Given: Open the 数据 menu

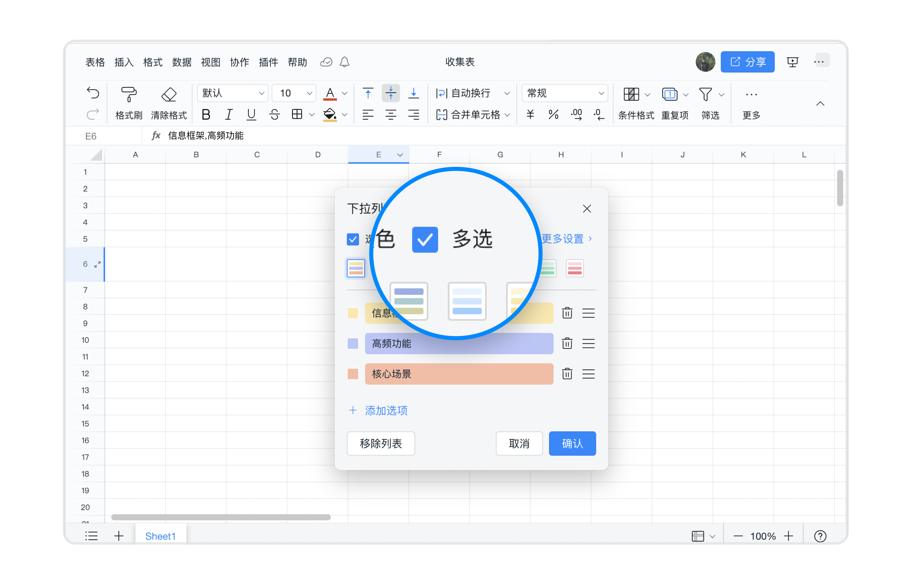Looking at the screenshot, I should [182, 62].
